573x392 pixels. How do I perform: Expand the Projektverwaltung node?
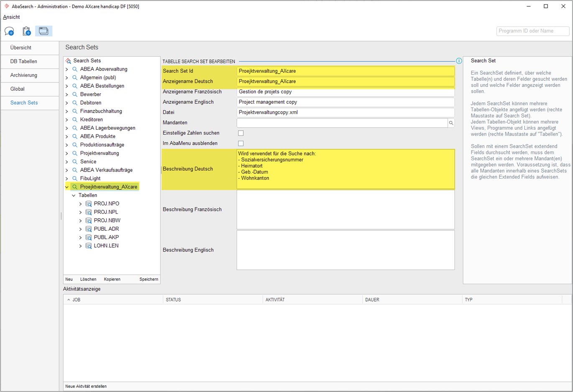pyautogui.click(x=67, y=153)
